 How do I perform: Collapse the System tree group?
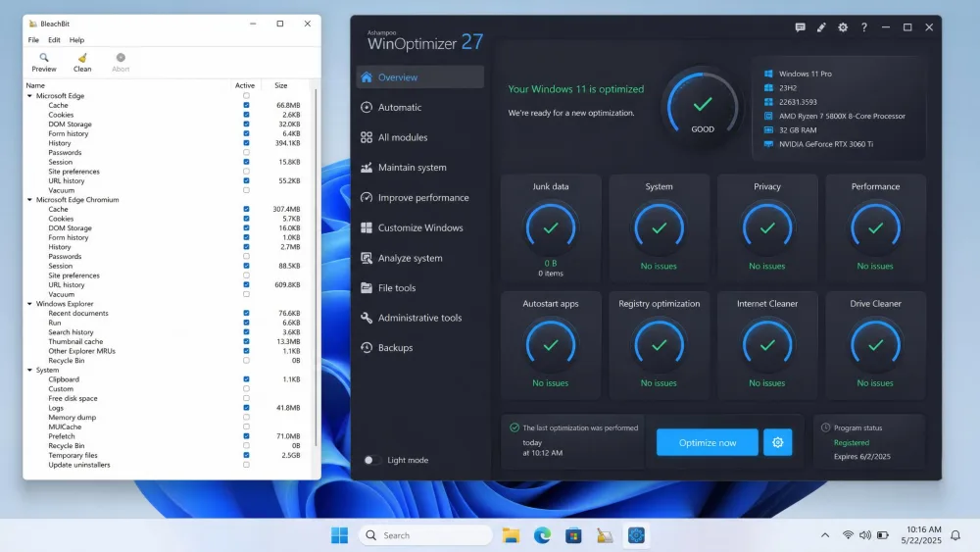(x=29, y=370)
